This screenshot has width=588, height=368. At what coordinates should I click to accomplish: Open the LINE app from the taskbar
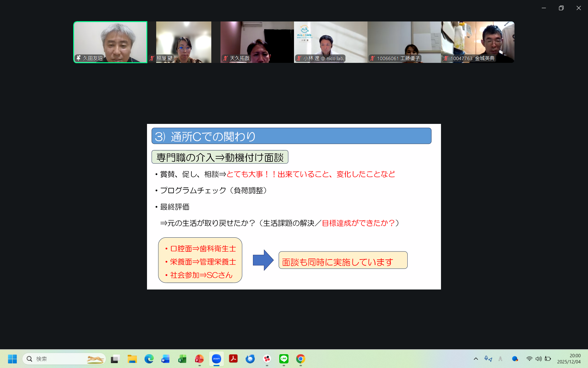pos(284,358)
